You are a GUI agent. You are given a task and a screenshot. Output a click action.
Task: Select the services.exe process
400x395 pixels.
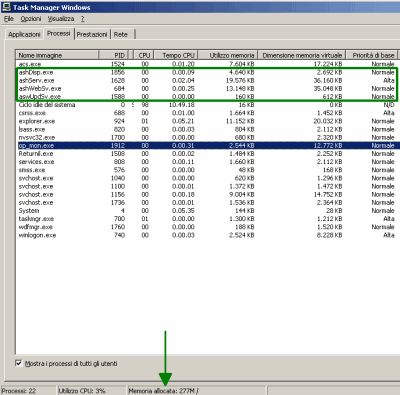coord(207,162)
